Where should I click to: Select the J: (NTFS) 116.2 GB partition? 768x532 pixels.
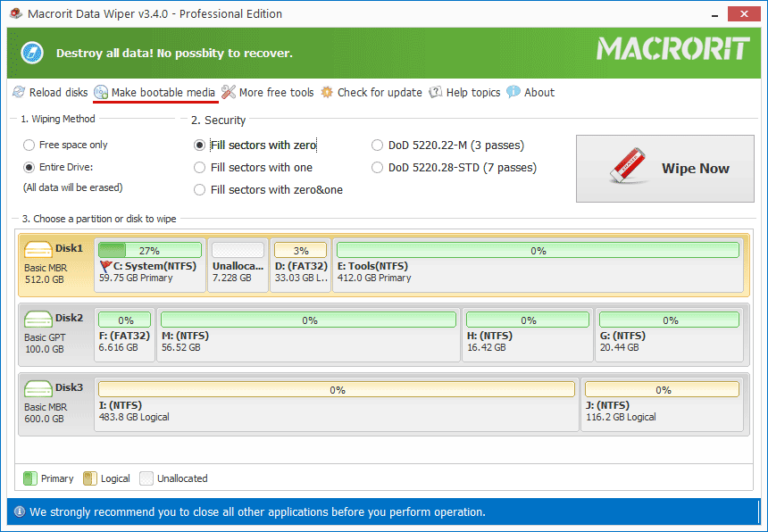[x=663, y=404]
